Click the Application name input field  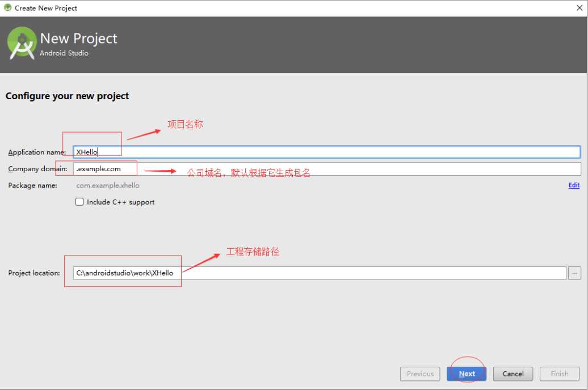click(326, 152)
